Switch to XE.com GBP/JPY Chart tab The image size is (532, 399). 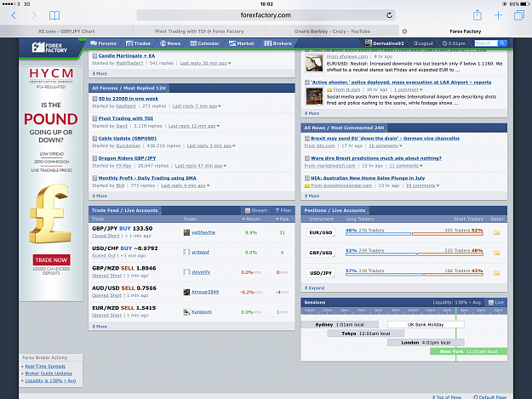point(66,31)
